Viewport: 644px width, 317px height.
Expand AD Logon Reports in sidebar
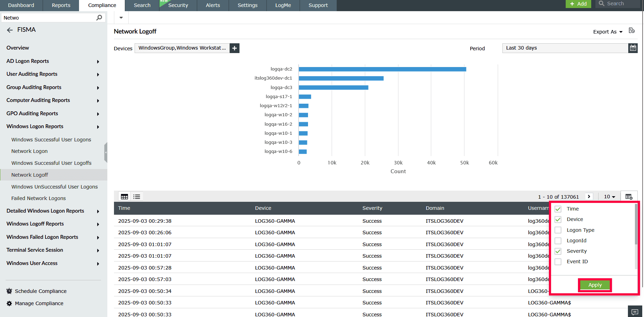click(52, 61)
